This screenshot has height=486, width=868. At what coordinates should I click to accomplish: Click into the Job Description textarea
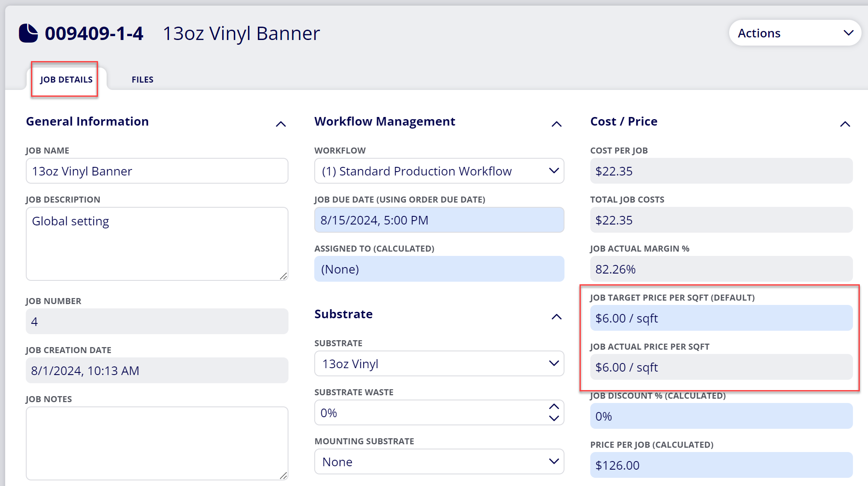point(157,244)
